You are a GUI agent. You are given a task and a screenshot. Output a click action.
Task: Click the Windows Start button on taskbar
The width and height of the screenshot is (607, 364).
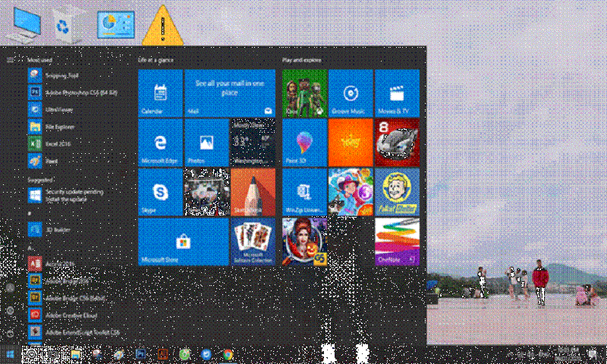(x=10, y=354)
